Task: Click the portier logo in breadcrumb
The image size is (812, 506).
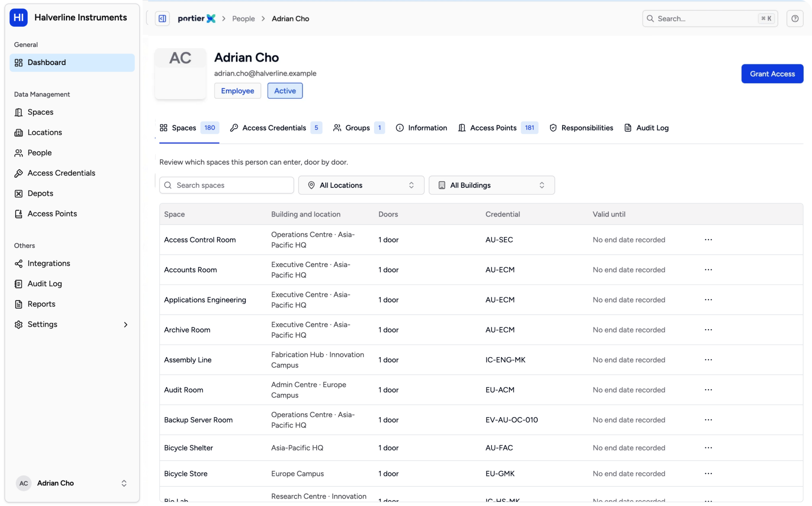Action: coord(197,18)
